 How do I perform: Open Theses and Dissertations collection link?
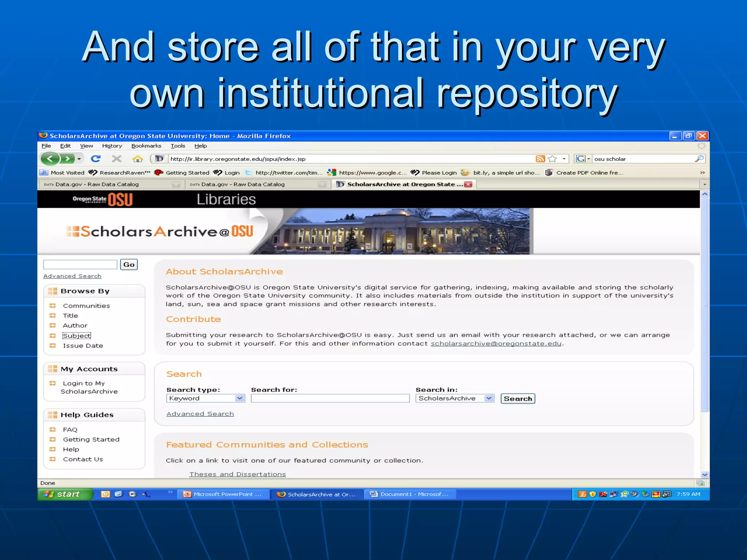pos(237,474)
